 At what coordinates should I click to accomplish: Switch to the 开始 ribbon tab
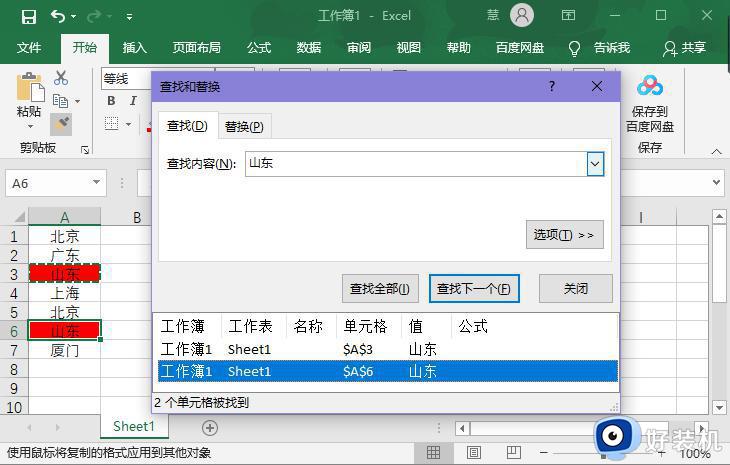pos(85,47)
